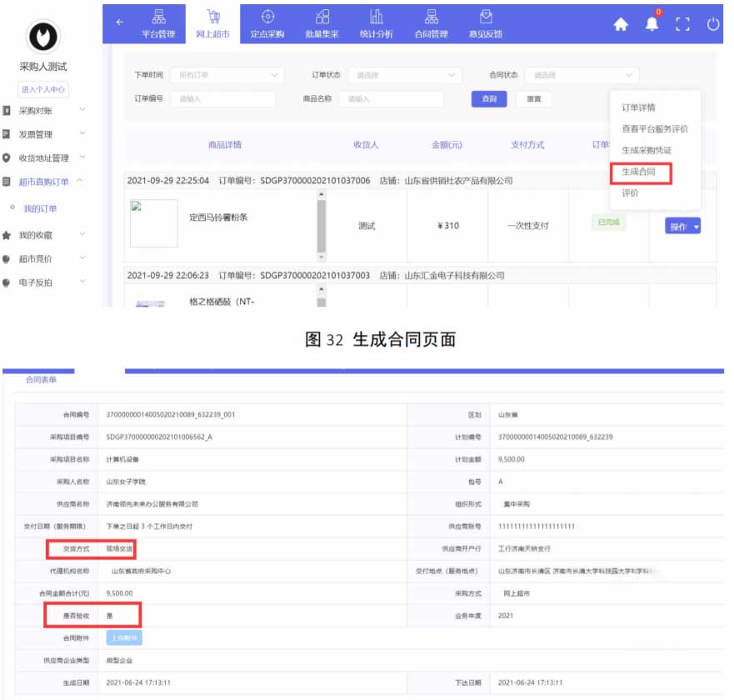Screen dimensions: 734x700
Task: Click the 进入个人中心 button
Action: click(42, 90)
